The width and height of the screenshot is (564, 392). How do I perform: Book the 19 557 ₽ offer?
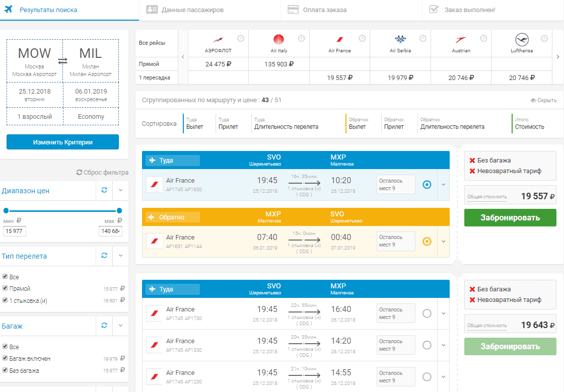(510, 218)
